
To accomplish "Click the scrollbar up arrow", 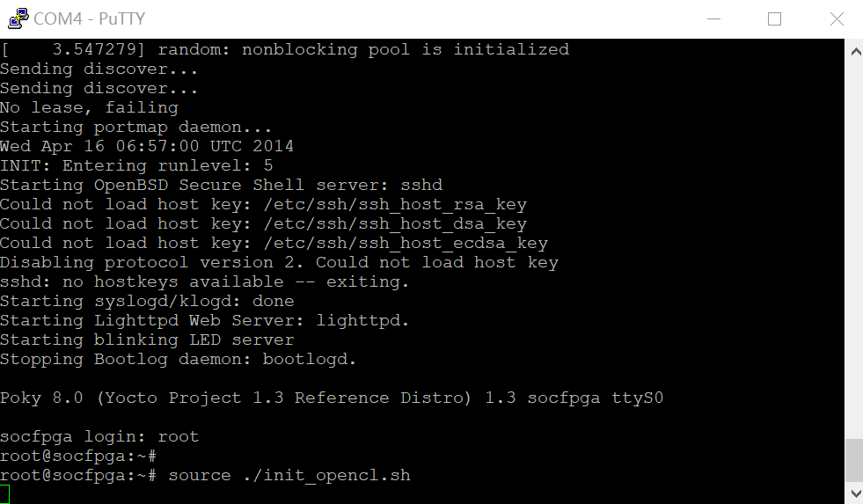I will [x=856, y=52].
